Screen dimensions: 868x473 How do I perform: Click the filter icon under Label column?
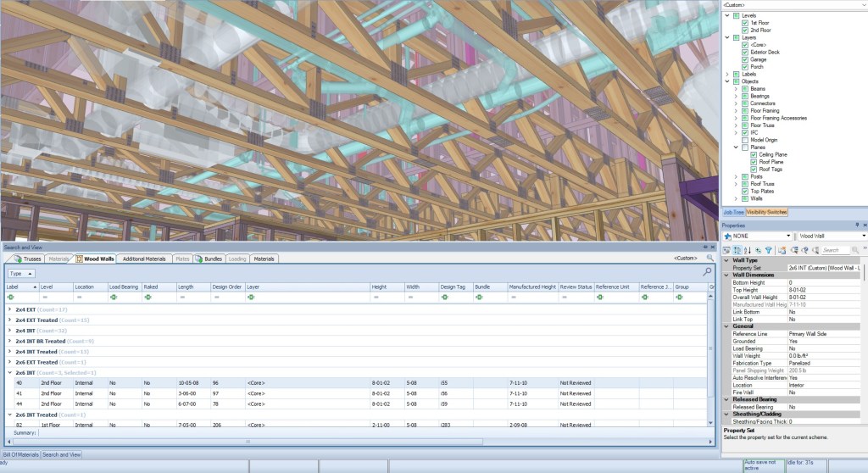(10, 298)
